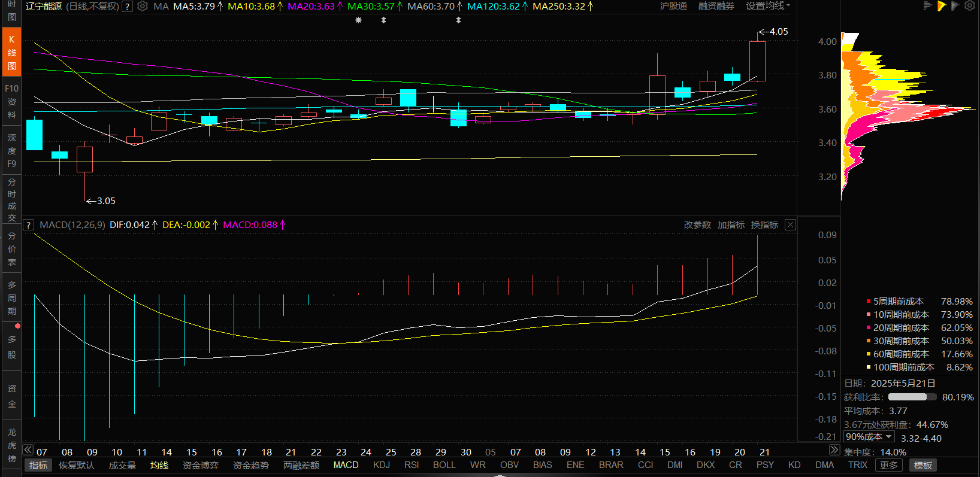Click the third event marker near date 30
Viewport: 980px width, 477px height.
pyautogui.click(x=458, y=20)
